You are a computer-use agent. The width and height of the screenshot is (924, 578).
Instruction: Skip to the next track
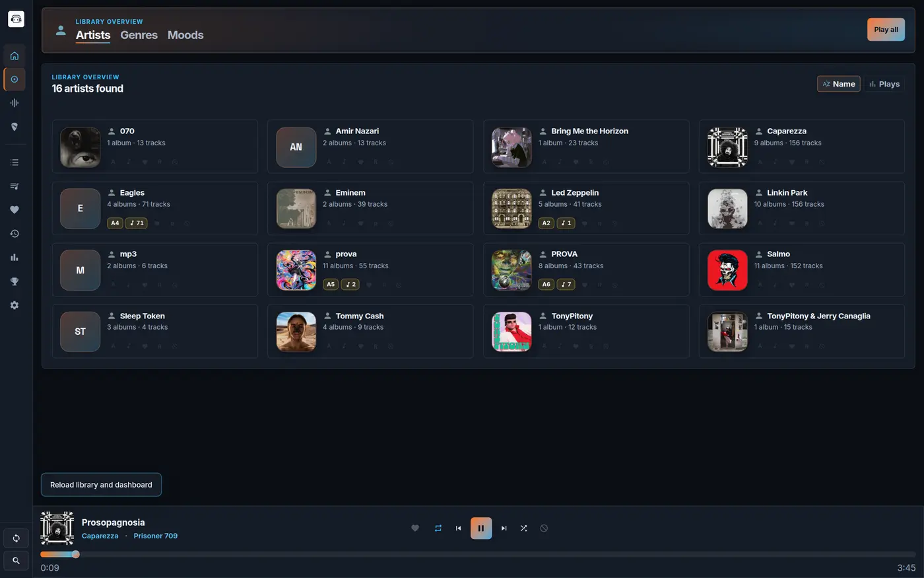[x=504, y=528]
